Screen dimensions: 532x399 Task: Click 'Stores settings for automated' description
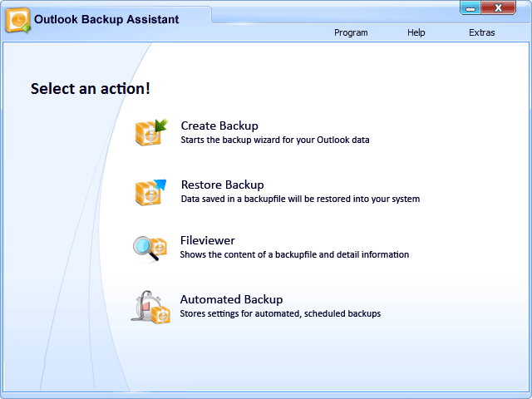[x=280, y=313]
